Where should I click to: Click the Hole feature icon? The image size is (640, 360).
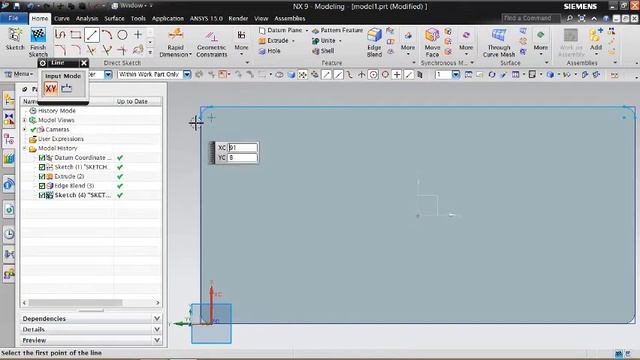click(262, 51)
